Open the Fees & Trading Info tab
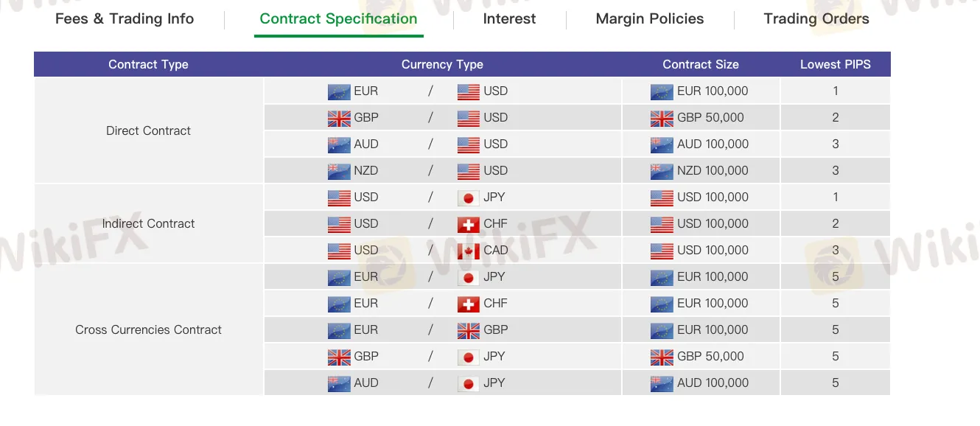This screenshot has height=426, width=980. click(x=125, y=19)
